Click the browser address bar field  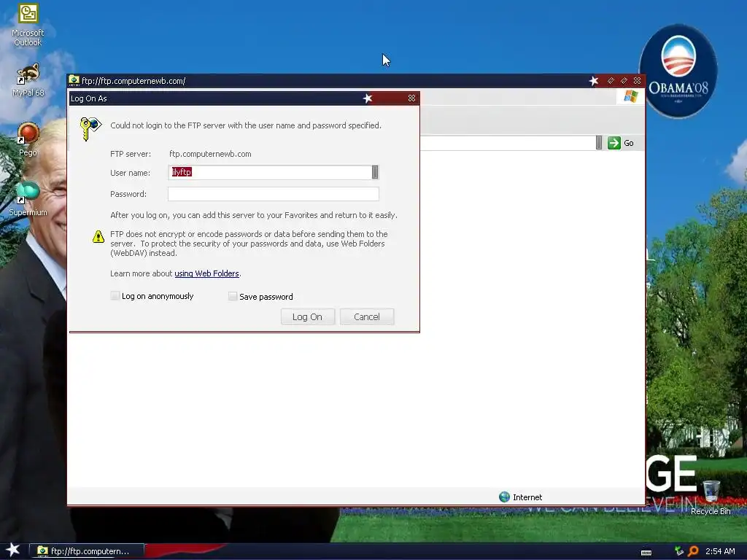pyautogui.click(x=508, y=142)
